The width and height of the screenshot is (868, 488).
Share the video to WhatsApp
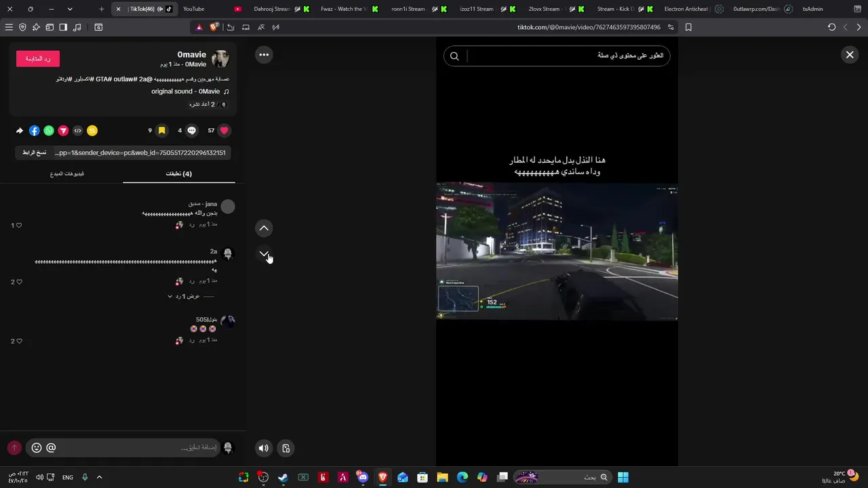point(49,131)
